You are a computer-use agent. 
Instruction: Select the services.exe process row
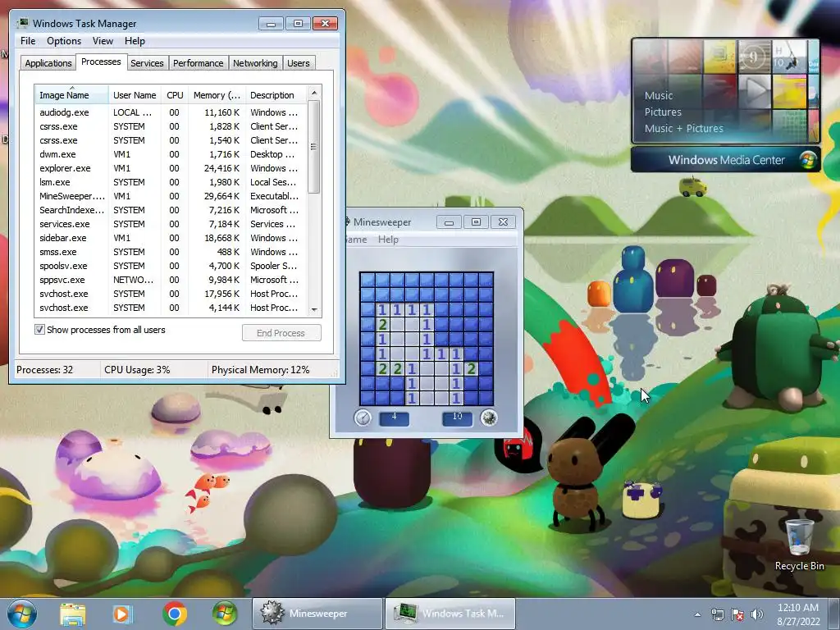[171, 224]
